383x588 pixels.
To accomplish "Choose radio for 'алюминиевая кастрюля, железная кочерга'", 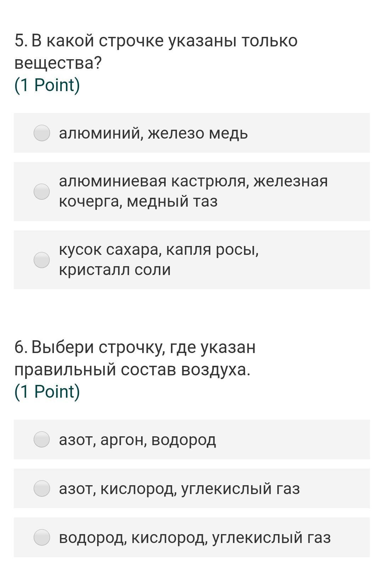I will pos(41,192).
